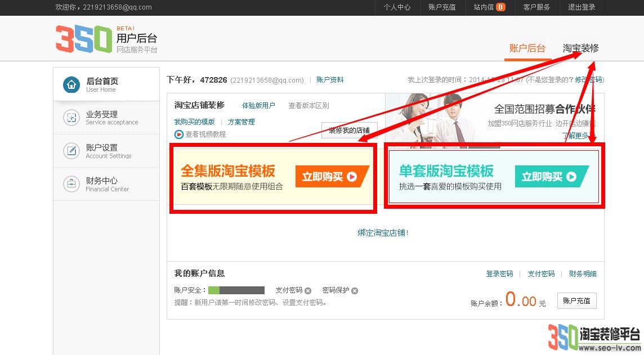This screenshot has width=644, height=355.
Task: Click the 350 logo in the header
Action: (84, 39)
